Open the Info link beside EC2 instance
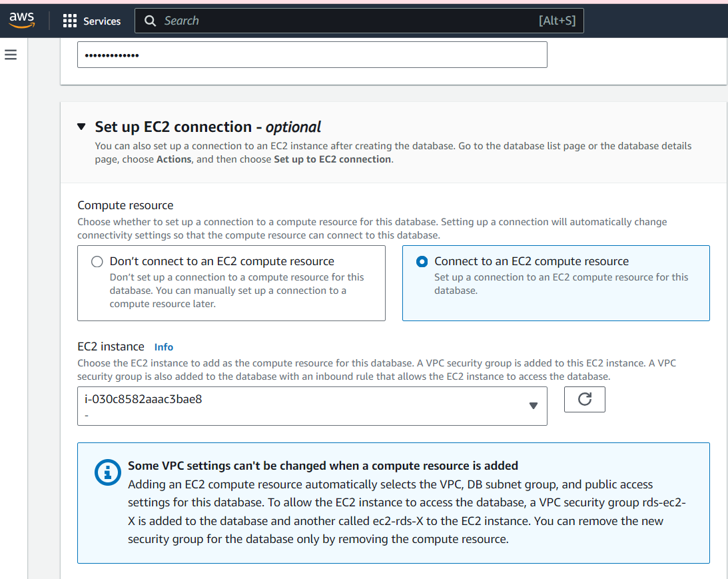 pos(163,346)
